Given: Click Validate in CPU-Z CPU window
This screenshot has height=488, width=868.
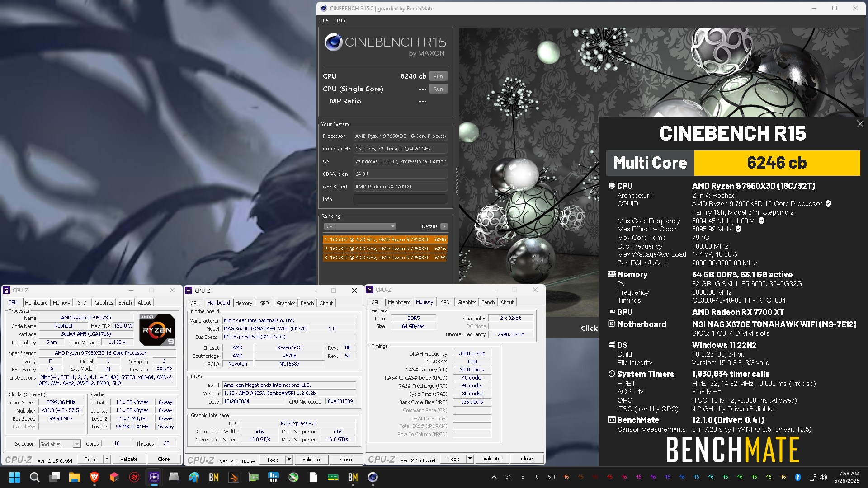Looking at the screenshot, I should click(129, 459).
